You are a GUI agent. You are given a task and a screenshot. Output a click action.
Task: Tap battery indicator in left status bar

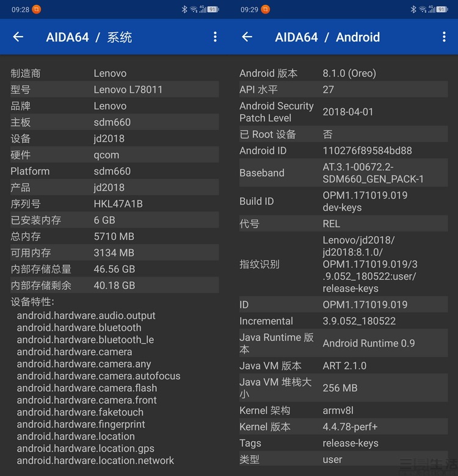point(213,9)
